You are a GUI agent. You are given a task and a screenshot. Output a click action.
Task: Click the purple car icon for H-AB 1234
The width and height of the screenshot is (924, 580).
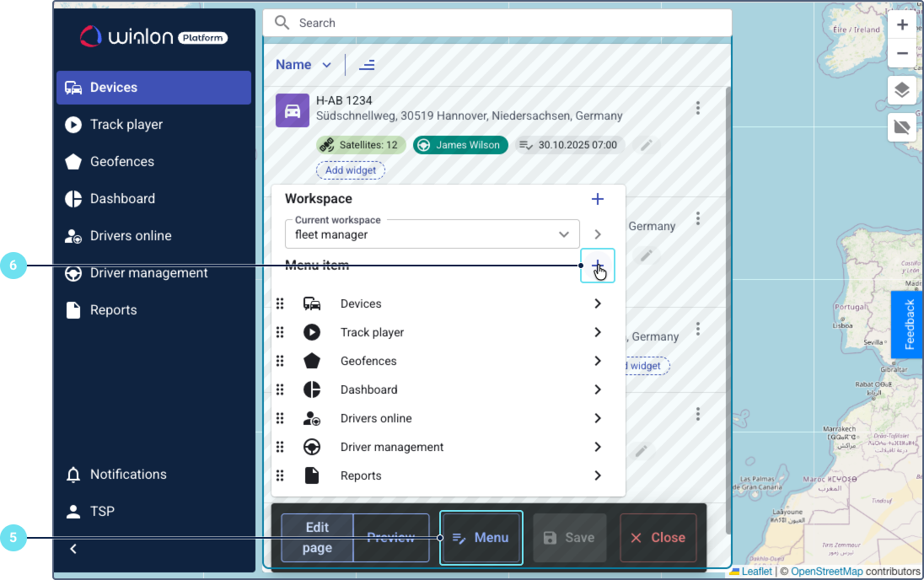pos(293,110)
